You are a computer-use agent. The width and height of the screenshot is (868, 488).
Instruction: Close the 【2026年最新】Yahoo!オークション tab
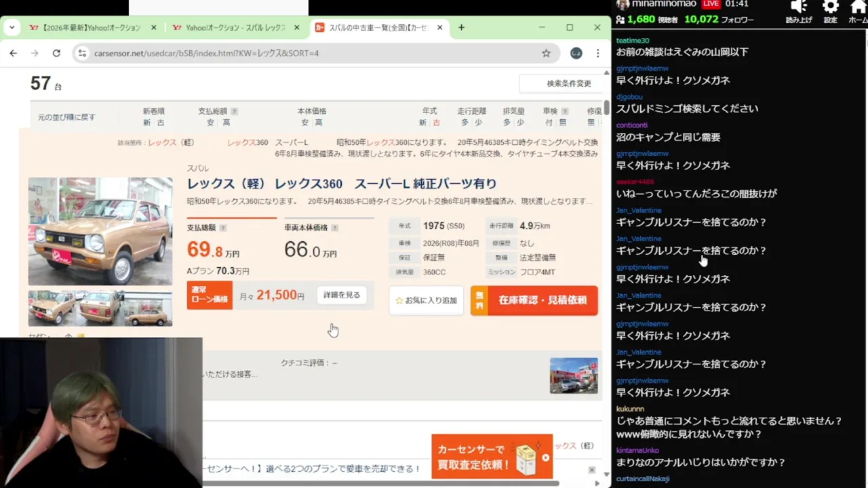click(153, 28)
